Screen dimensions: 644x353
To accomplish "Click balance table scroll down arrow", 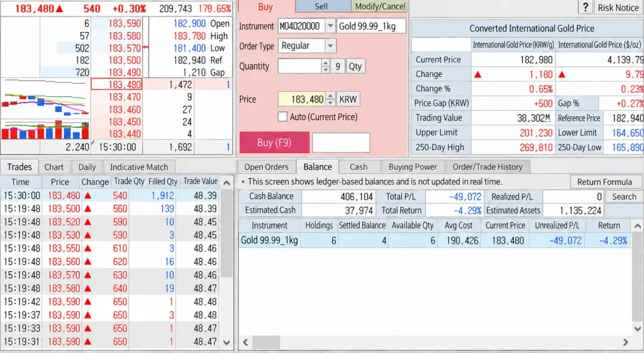I will (x=638, y=328).
